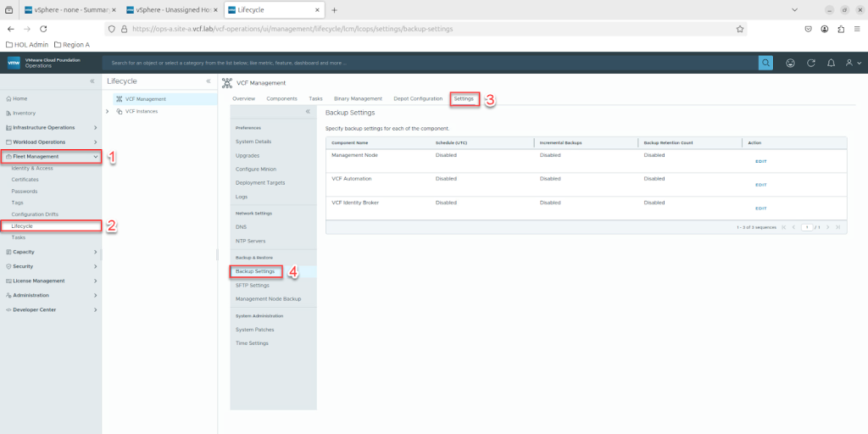Reload the browser page
Screen dimensions: 868x434
pos(44,29)
